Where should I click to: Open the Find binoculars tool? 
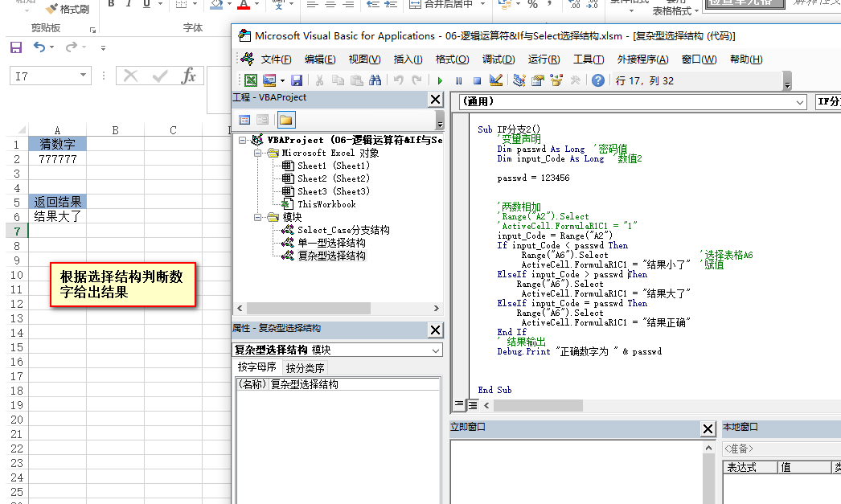point(375,80)
